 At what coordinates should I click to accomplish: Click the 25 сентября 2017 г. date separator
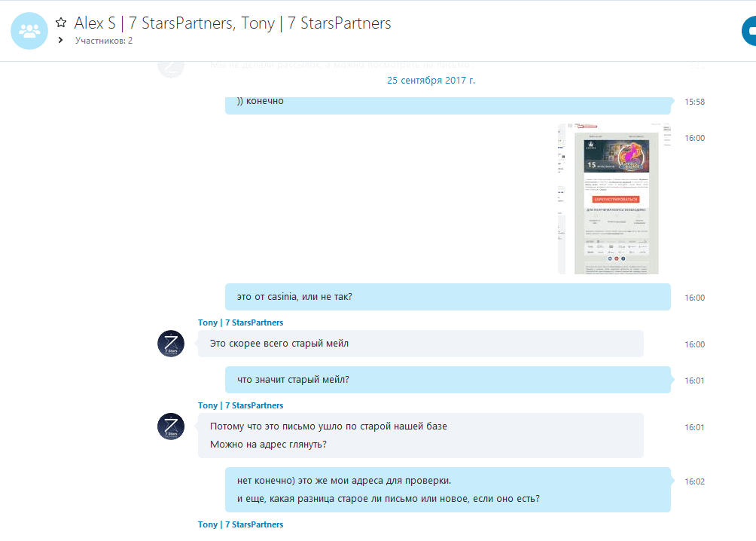[431, 81]
